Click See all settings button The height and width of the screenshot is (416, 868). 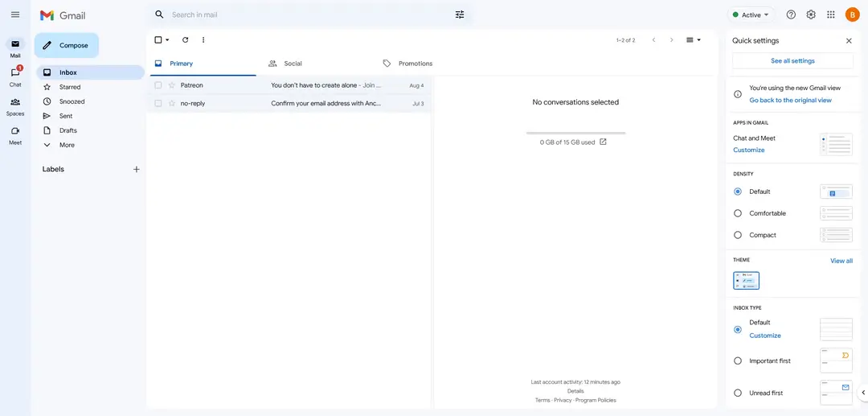click(792, 61)
